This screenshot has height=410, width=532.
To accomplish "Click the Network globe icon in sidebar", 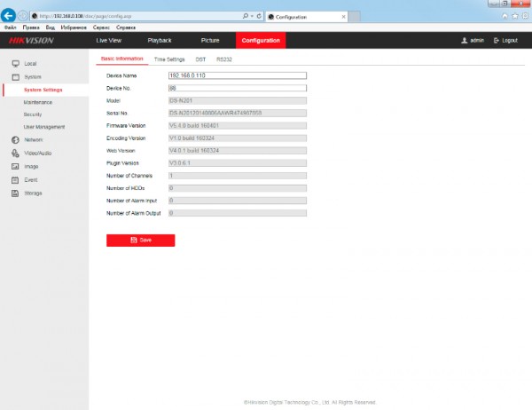I will tap(15, 140).
